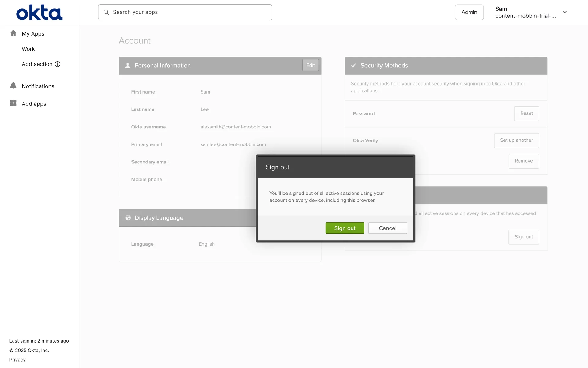Click the Admin button
The image size is (588, 368).
tap(469, 12)
